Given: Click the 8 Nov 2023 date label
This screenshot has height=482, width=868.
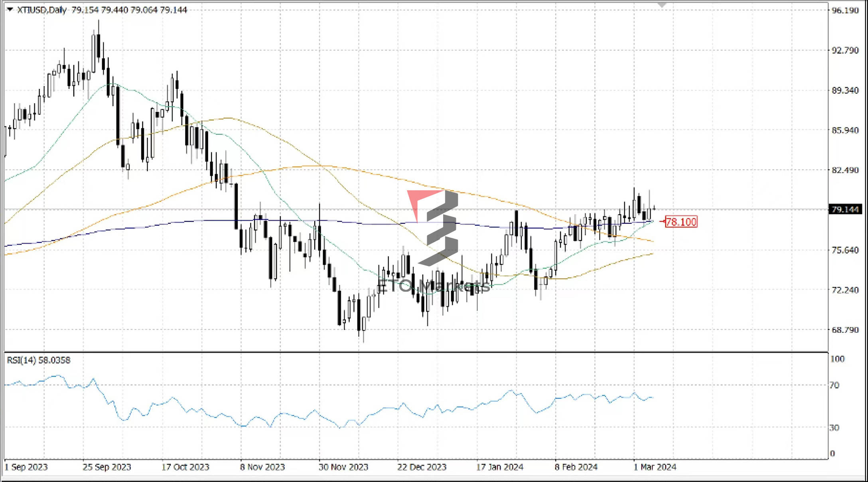Looking at the screenshot, I should tap(262, 467).
